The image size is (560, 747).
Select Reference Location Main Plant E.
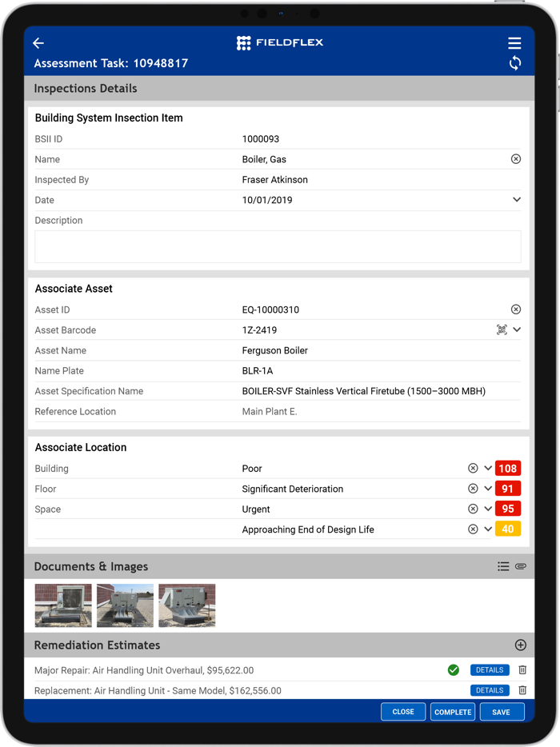pos(270,412)
